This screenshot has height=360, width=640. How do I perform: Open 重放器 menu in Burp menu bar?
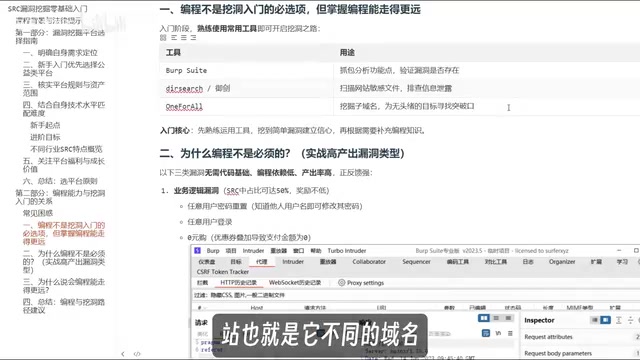click(278, 251)
